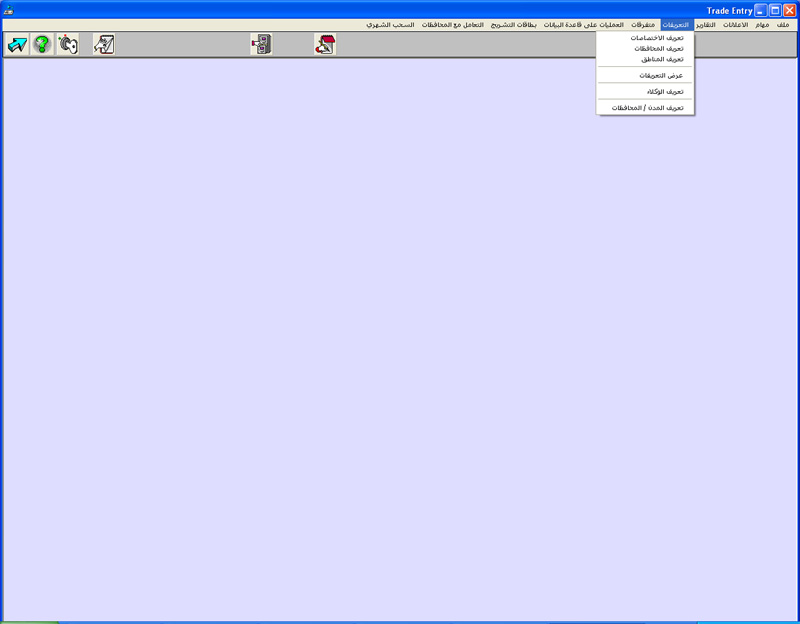
Task: Select تعريف المدن / المحافظات entry
Action: coord(647,107)
